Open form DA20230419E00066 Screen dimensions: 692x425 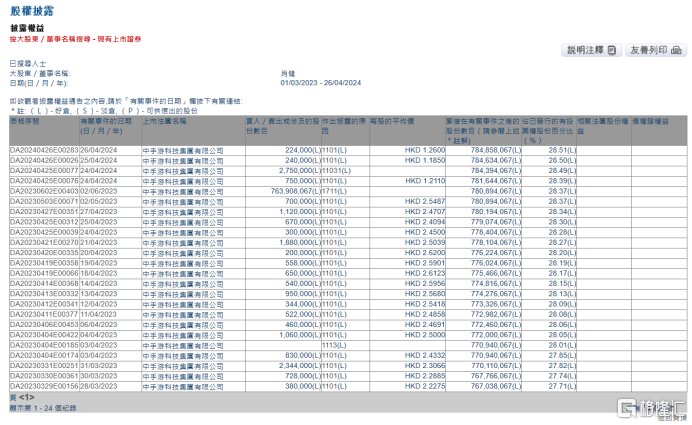tap(44, 273)
